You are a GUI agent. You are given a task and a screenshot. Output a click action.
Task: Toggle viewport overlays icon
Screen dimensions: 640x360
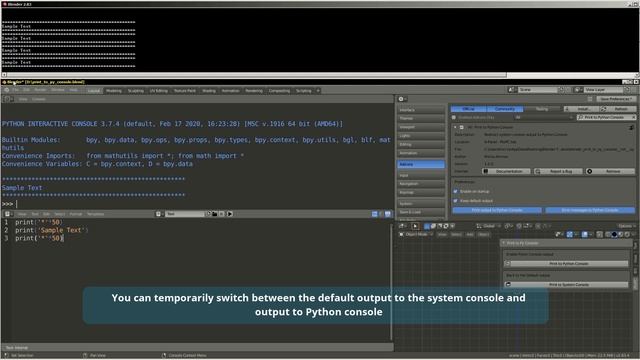[x=585, y=234]
